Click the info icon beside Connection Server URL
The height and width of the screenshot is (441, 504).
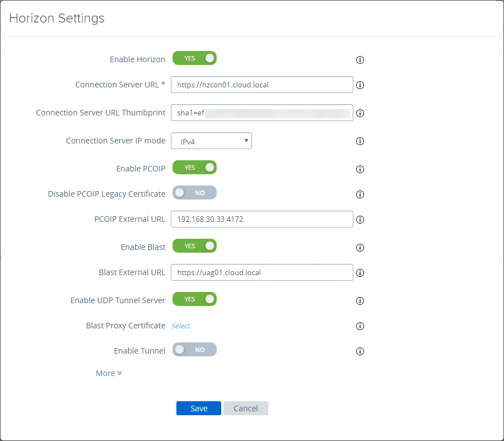(x=360, y=85)
